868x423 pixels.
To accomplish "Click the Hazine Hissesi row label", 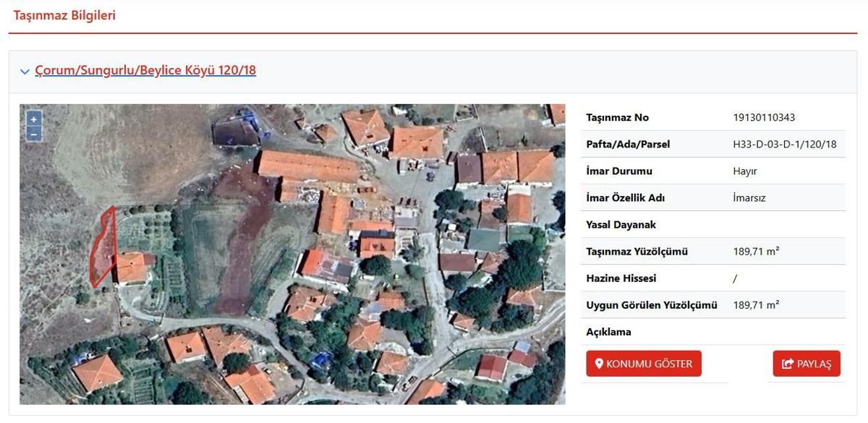I will (621, 278).
